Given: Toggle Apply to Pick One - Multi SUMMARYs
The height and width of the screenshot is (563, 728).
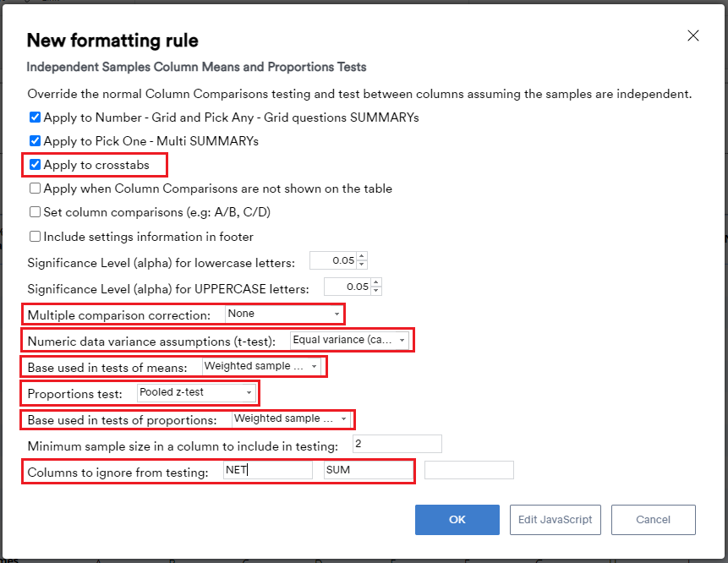Looking at the screenshot, I should (35, 141).
